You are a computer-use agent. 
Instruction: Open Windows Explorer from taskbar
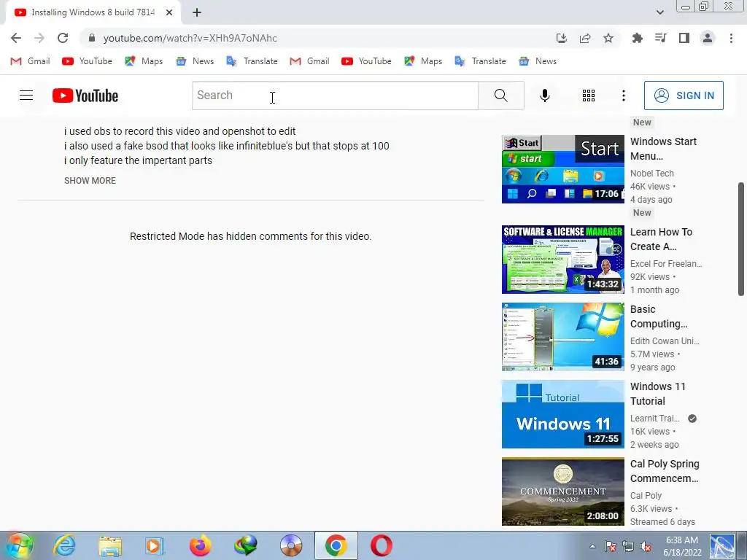tap(110, 545)
